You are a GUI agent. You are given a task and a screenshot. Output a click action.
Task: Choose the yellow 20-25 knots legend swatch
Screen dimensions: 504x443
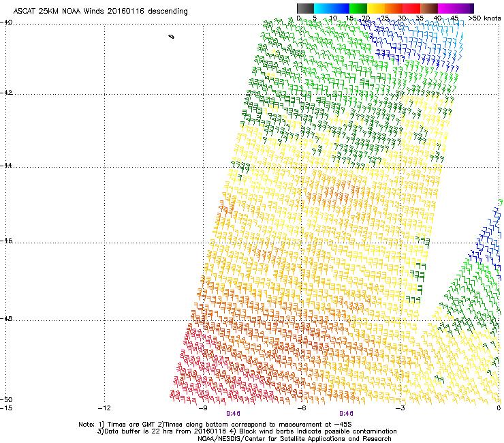coord(376,8)
